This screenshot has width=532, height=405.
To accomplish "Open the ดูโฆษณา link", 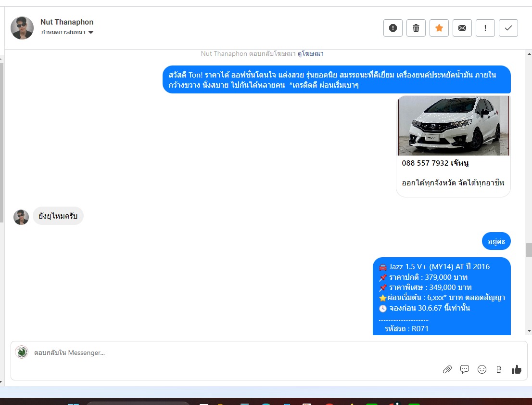I will (x=310, y=53).
